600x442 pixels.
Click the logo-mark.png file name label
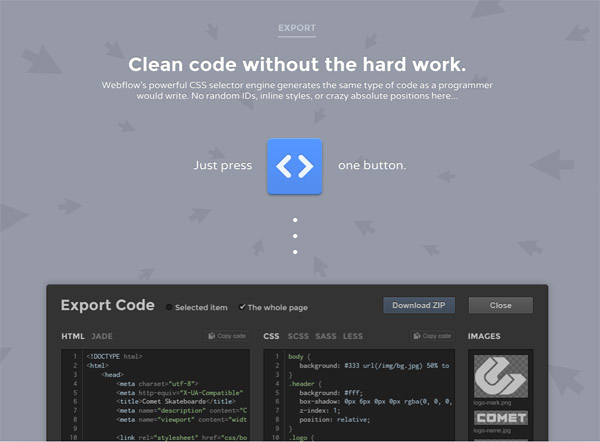(492, 403)
